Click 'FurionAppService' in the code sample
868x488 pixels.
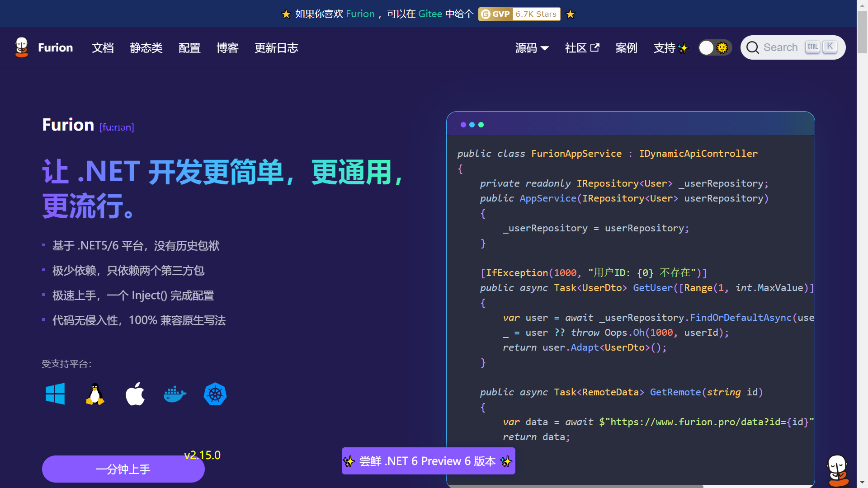pyautogui.click(x=576, y=154)
